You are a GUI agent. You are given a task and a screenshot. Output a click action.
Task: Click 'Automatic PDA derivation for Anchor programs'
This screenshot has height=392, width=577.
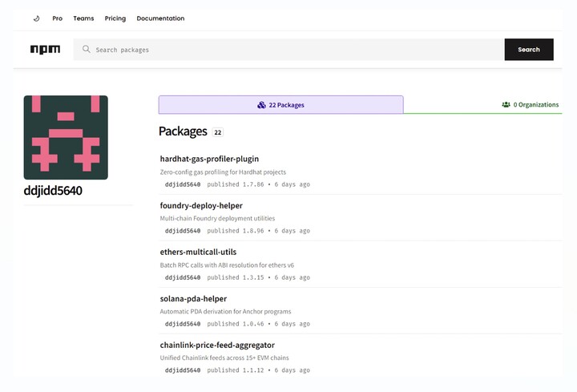(x=225, y=311)
